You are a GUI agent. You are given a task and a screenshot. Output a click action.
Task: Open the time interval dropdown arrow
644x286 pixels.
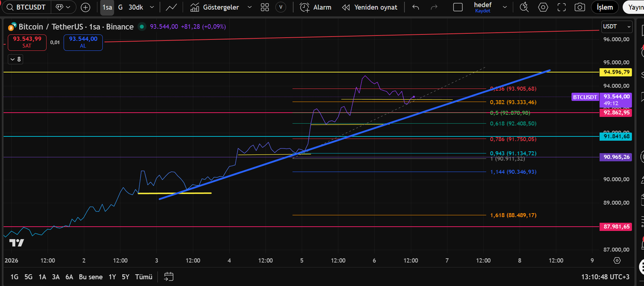152,8
